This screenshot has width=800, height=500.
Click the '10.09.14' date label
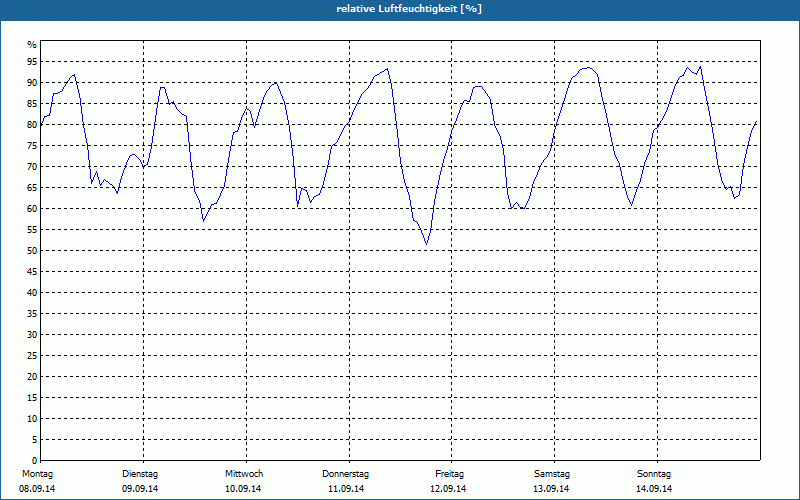[x=243, y=489]
